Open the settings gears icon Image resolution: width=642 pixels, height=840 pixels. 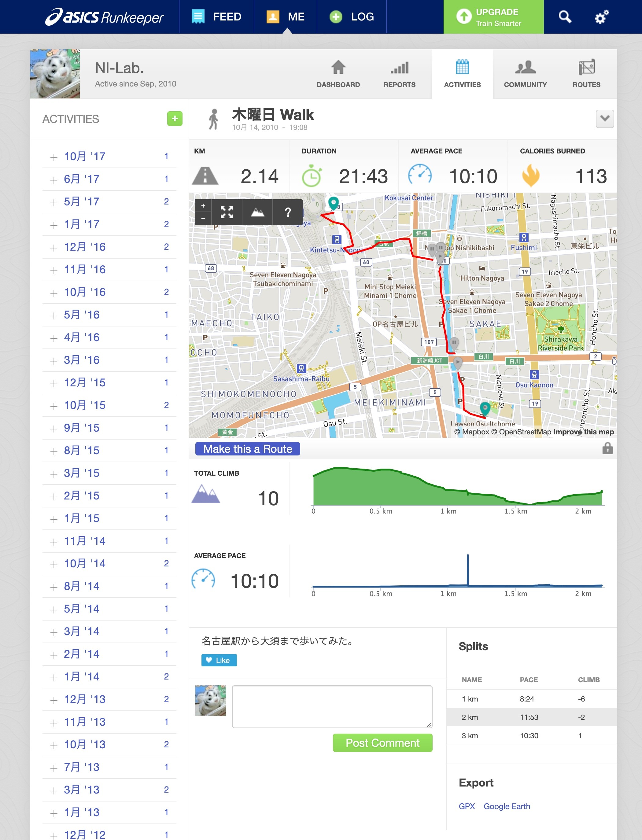(602, 17)
